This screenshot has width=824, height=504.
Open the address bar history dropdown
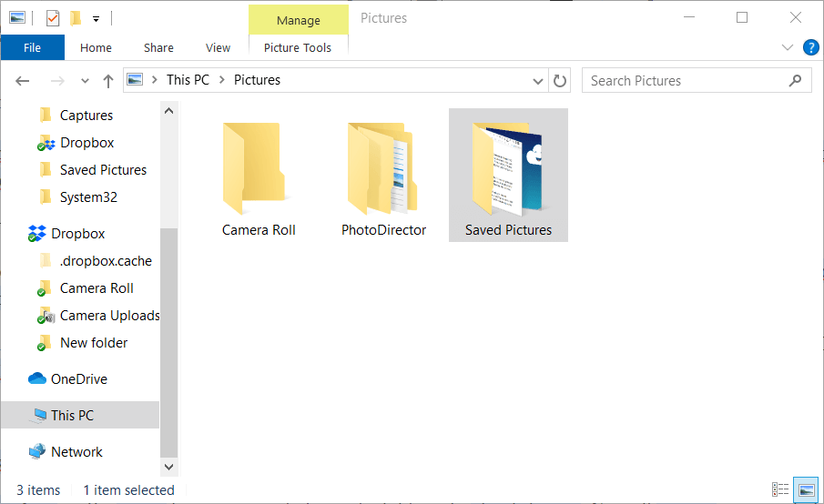pos(538,80)
